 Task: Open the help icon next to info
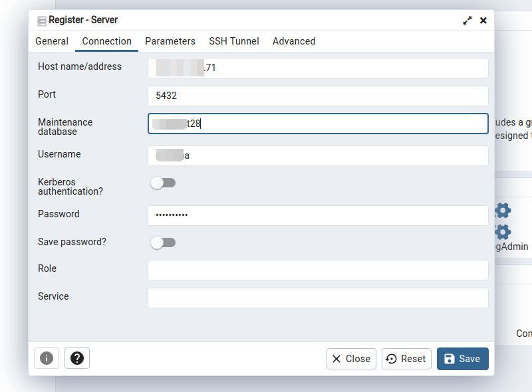click(76, 358)
